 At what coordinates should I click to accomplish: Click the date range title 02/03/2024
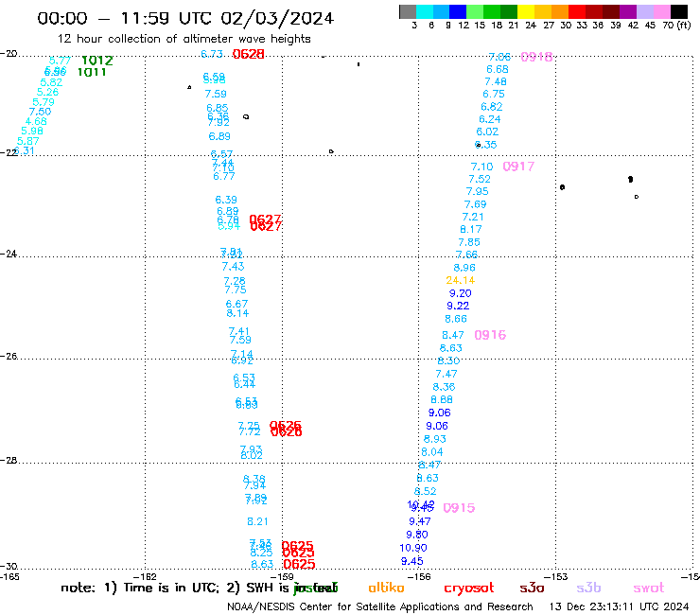pyautogui.click(x=277, y=18)
